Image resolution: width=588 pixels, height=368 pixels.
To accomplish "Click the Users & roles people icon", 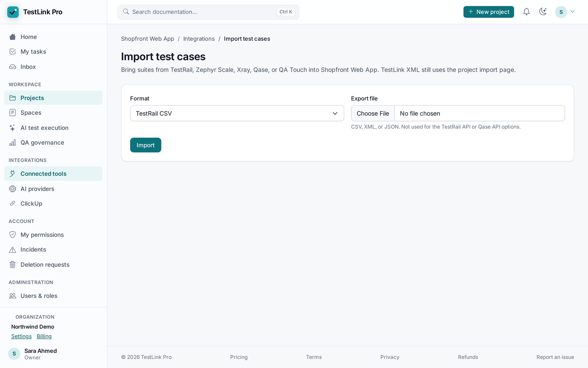I will pos(12,296).
